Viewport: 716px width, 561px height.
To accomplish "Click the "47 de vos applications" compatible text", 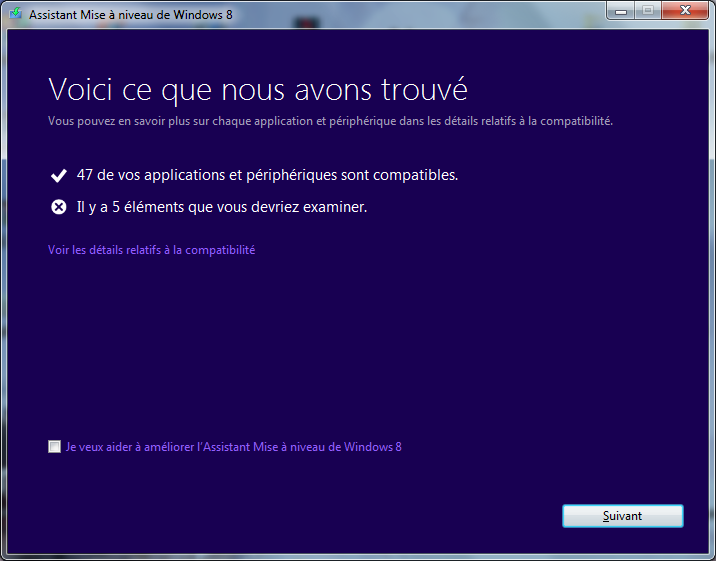I will pos(267,175).
